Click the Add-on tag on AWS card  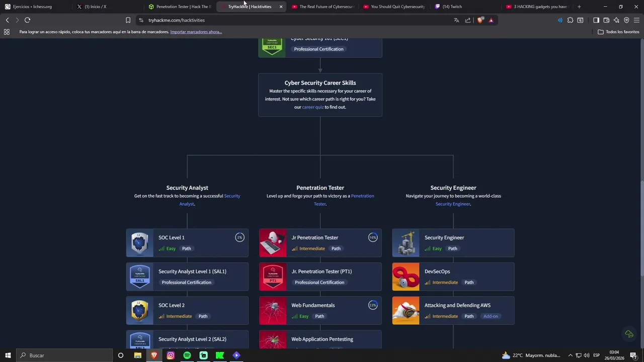pyautogui.click(x=491, y=316)
